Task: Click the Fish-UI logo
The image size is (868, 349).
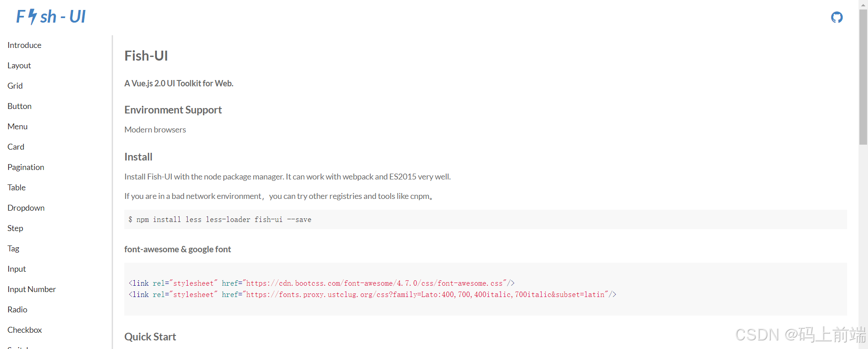Action: 51,17
